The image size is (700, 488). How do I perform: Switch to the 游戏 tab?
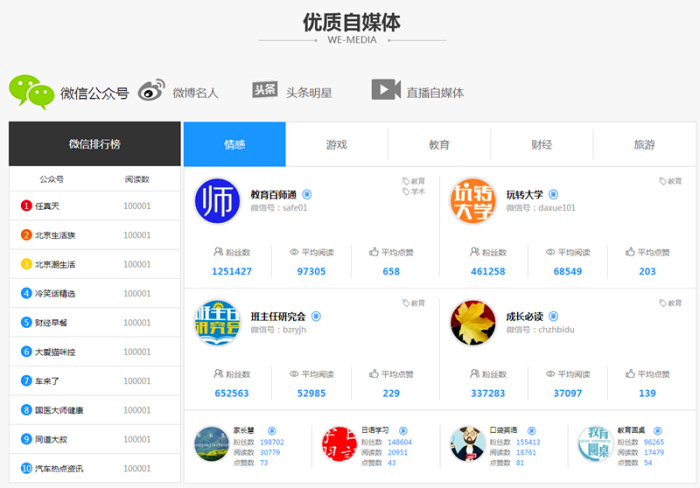[x=337, y=145]
